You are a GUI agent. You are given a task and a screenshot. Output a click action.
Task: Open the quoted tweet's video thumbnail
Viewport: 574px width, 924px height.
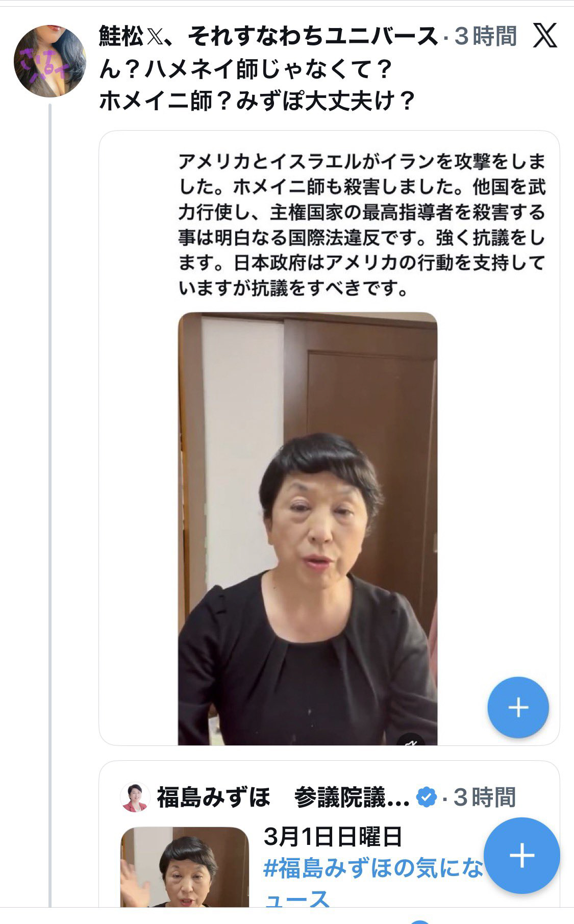[185, 867]
